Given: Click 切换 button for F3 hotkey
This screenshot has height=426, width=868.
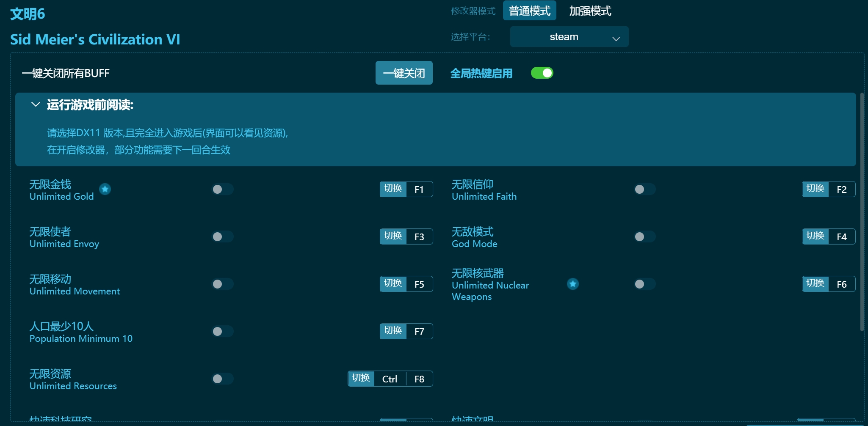Looking at the screenshot, I should tap(393, 236).
